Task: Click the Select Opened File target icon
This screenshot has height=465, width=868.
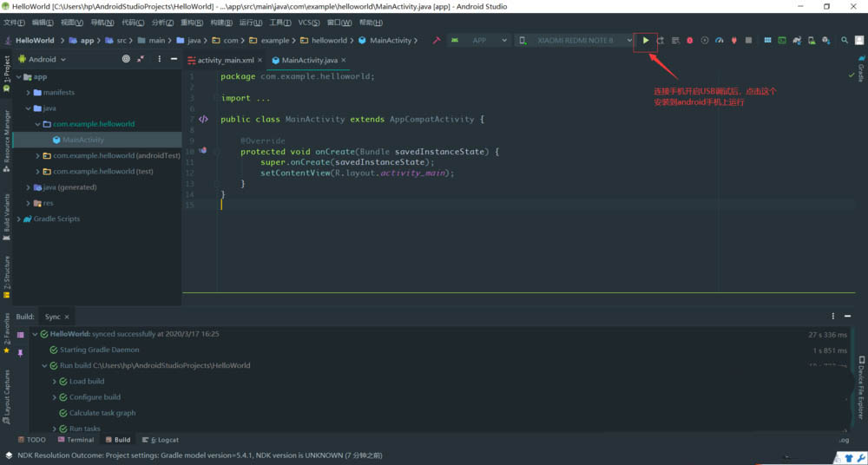Action: pos(126,59)
